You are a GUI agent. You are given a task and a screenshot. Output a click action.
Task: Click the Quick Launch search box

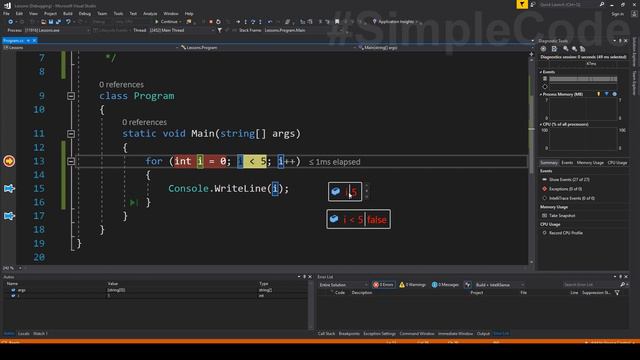(568, 4)
